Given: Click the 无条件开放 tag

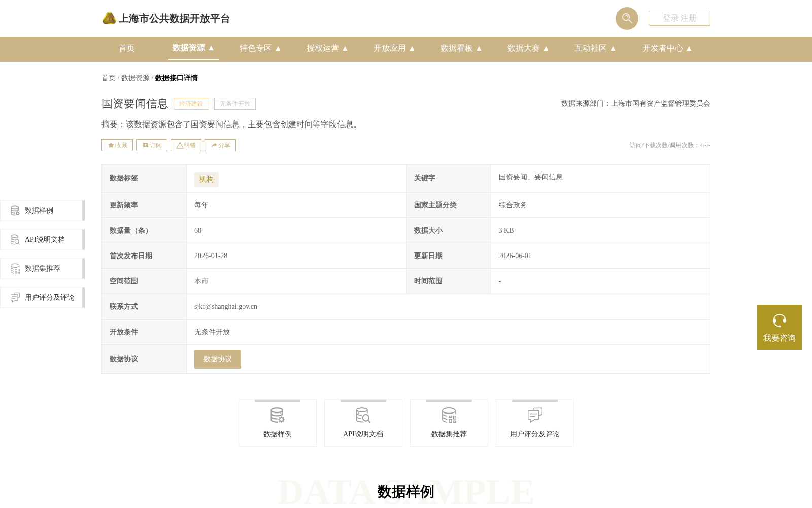Looking at the screenshot, I should click(x=235, y=104).
